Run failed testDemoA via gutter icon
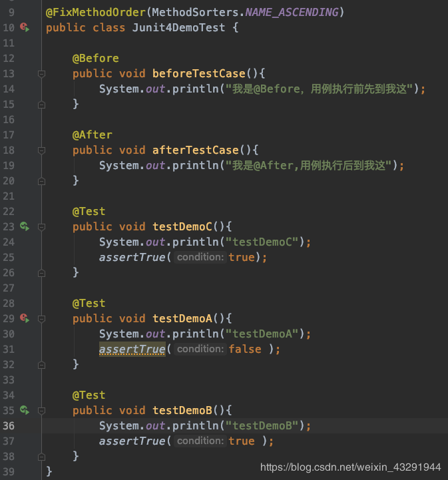Screen dimensions: 448x480 point(25,318)
